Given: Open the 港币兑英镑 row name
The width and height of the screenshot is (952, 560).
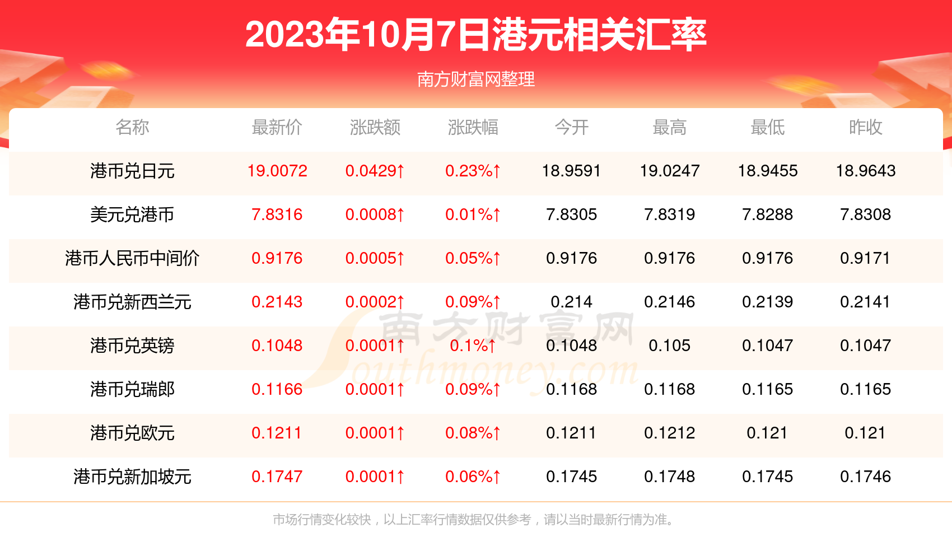Looking at the screenshot, I should pyautogui.click(x=132, y=346).
